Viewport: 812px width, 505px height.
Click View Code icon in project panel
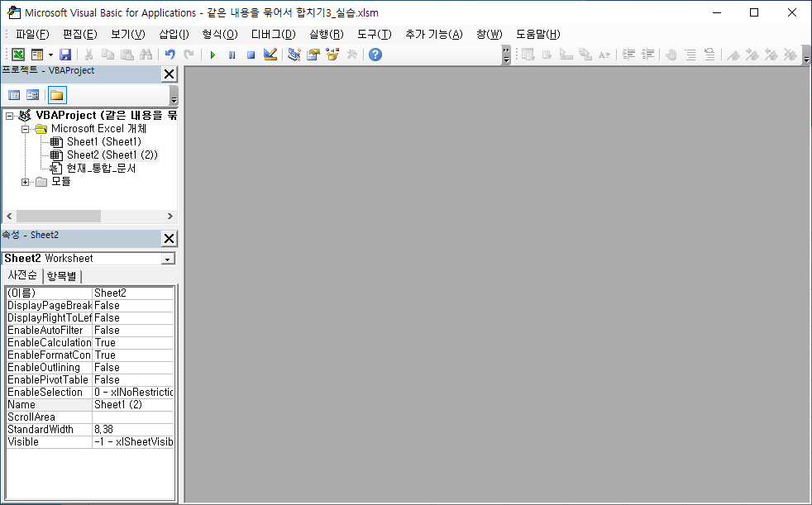[x=15, y=95]
